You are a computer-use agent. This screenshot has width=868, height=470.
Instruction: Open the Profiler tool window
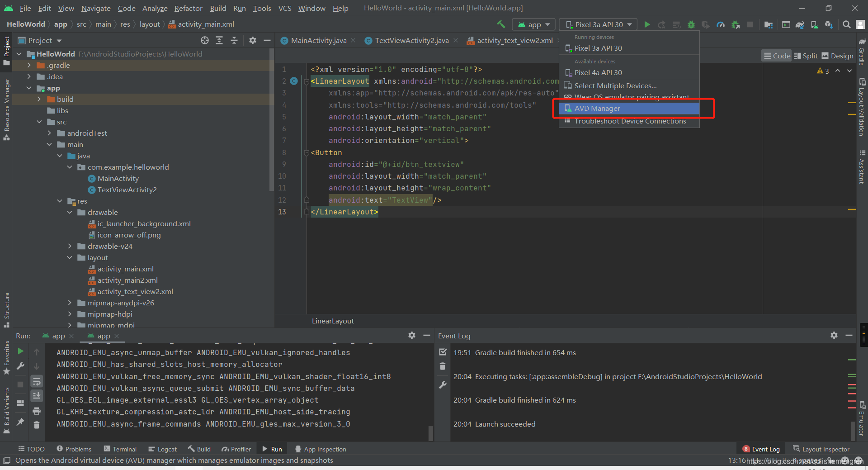tap(236, 449)
